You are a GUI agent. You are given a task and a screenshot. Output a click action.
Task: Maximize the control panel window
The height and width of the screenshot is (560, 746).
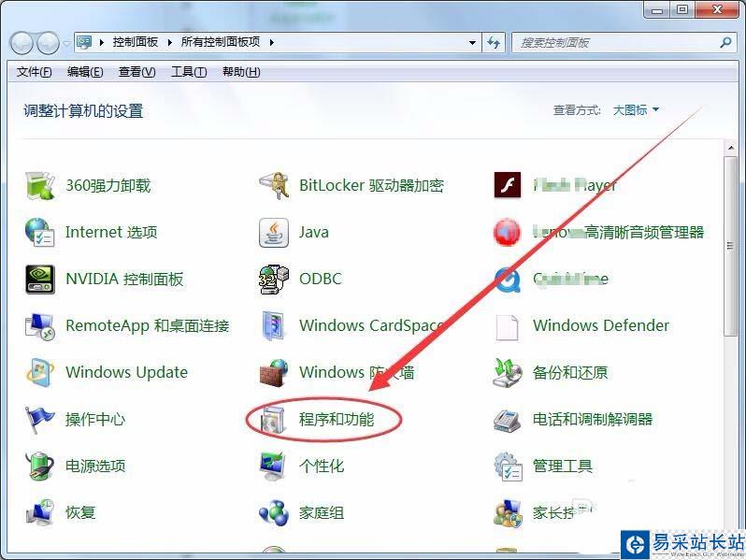click(682, 9)
